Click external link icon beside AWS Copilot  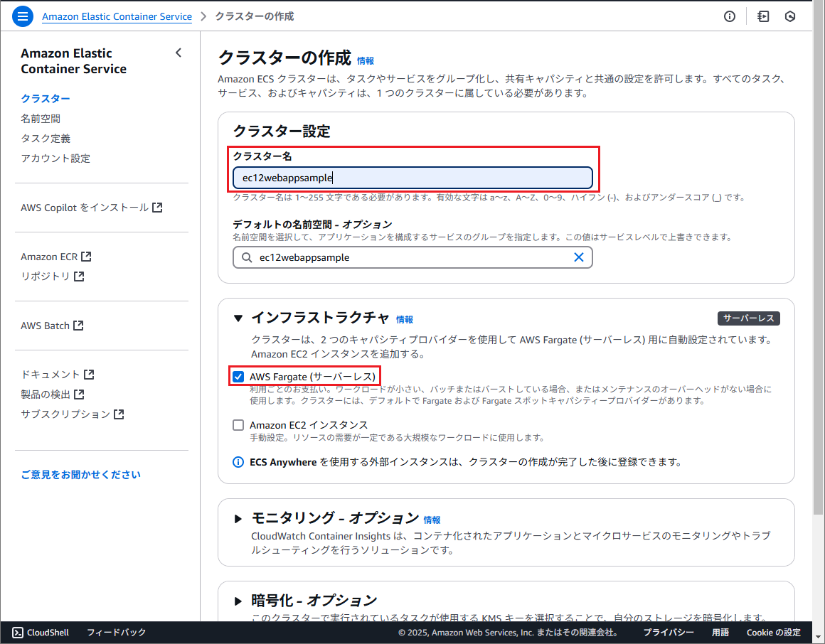coord(156,207)
